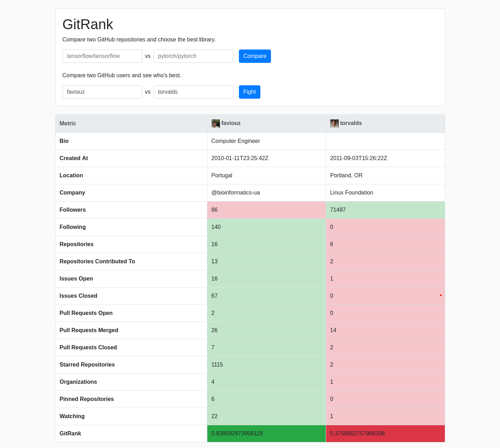Click the Fight button
The height and width of the screenshot is (448, 500).
(249, 92)
